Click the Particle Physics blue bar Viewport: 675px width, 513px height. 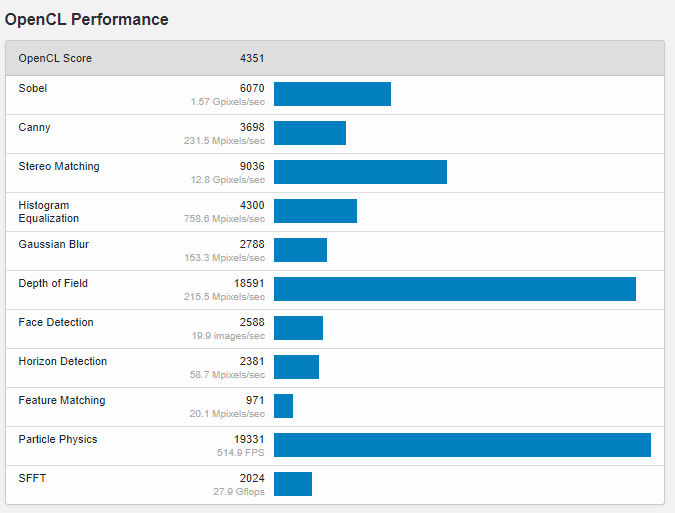pos(462,445)
